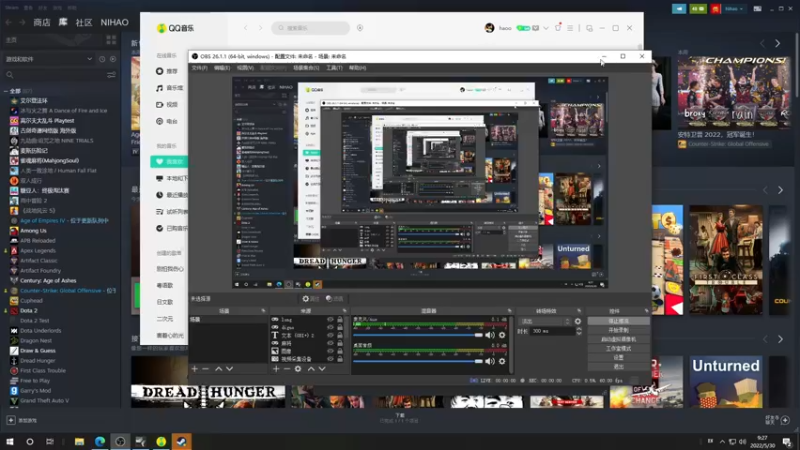Open 桌面音频 audio settings gear
This screenshot has height=450, width=800.
pyautogui.click(x=502, y=361)
